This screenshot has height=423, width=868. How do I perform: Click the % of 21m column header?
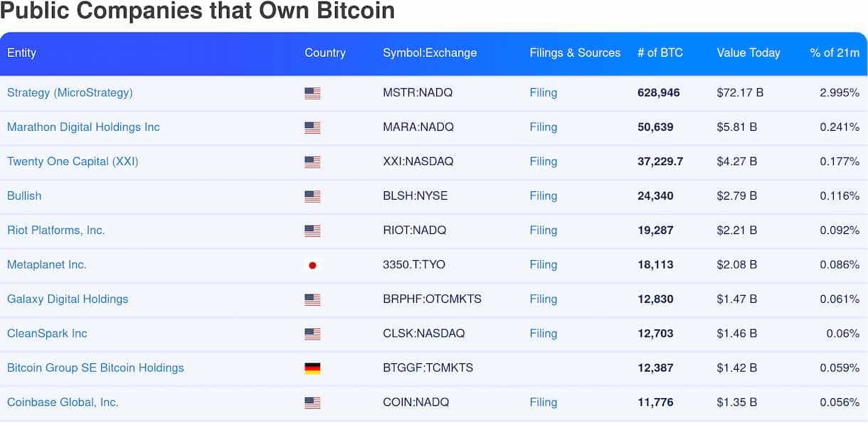coord(834,53)
